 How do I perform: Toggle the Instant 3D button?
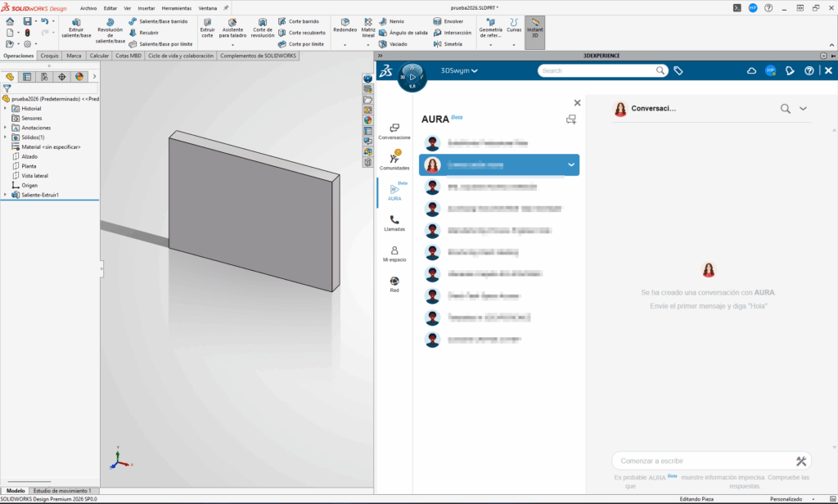[534, 28]
